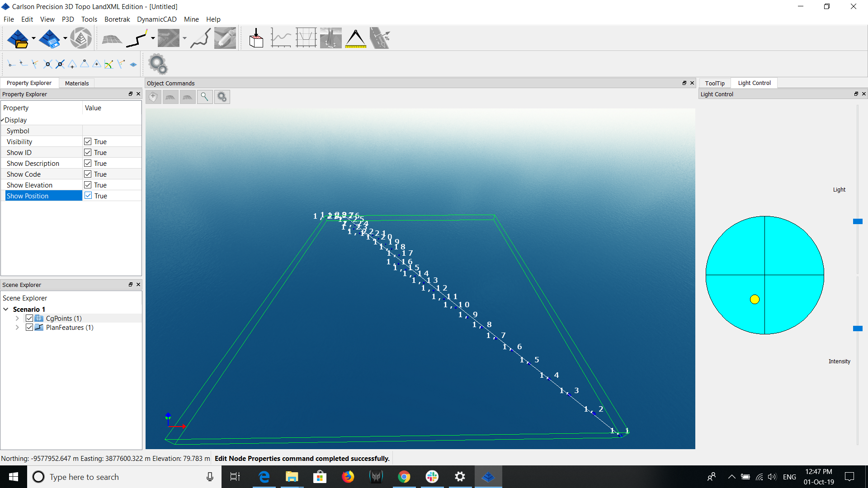Open the cross-section grid tool

pos(306,38)
